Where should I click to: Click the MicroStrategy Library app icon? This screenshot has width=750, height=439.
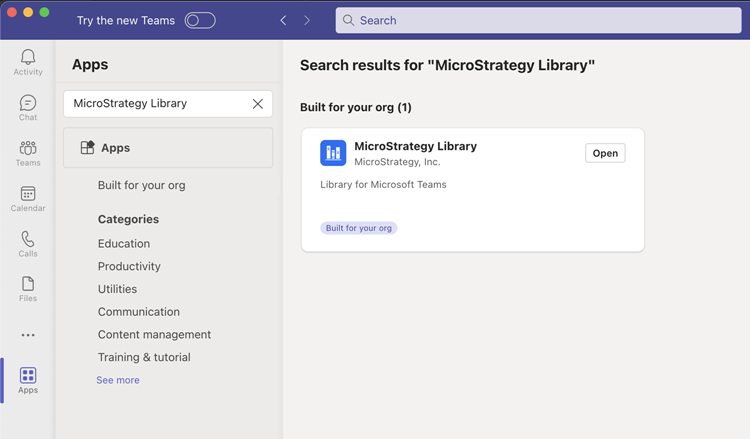click(x=333, y=153)
